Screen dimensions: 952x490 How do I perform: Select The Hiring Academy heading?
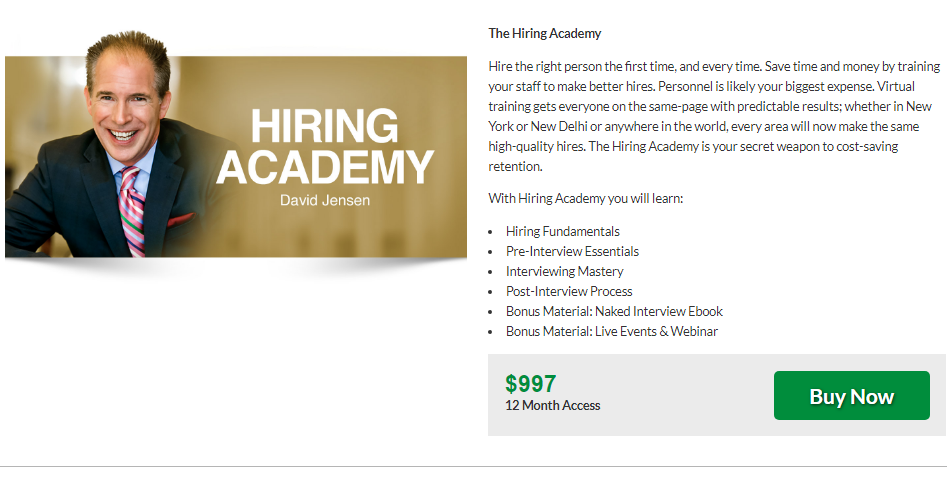(x=544, y=33)
